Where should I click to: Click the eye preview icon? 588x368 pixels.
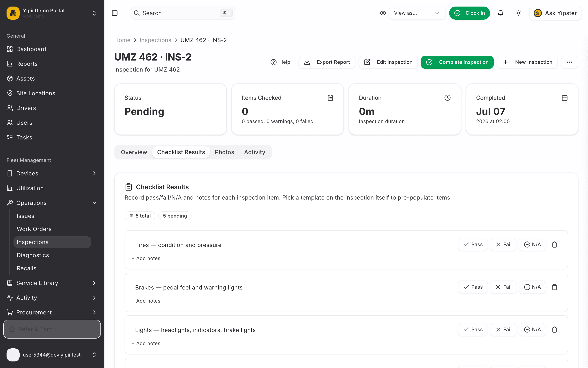383,13
